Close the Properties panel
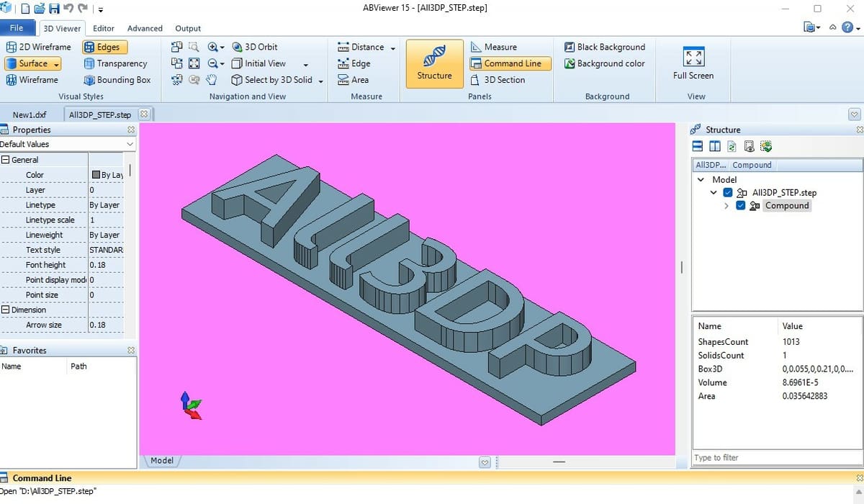The height and width of the screenshot is (504, 864). [x=131, y=130]
